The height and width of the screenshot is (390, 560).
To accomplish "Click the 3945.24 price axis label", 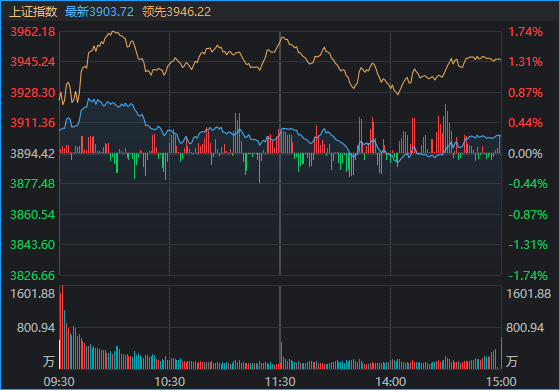I will (x=33, y=62).
